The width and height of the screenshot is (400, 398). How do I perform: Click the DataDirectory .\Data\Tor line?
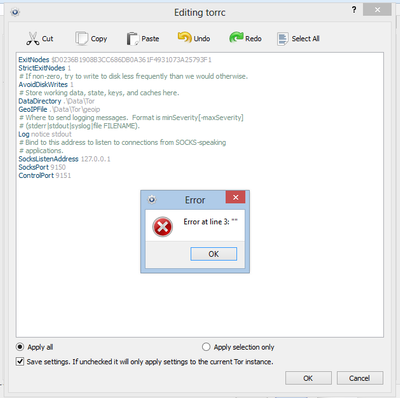[57, 101]
